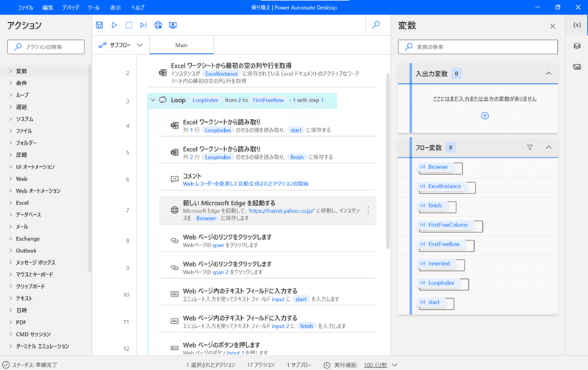Click the input 2 link in action 11

280,326
